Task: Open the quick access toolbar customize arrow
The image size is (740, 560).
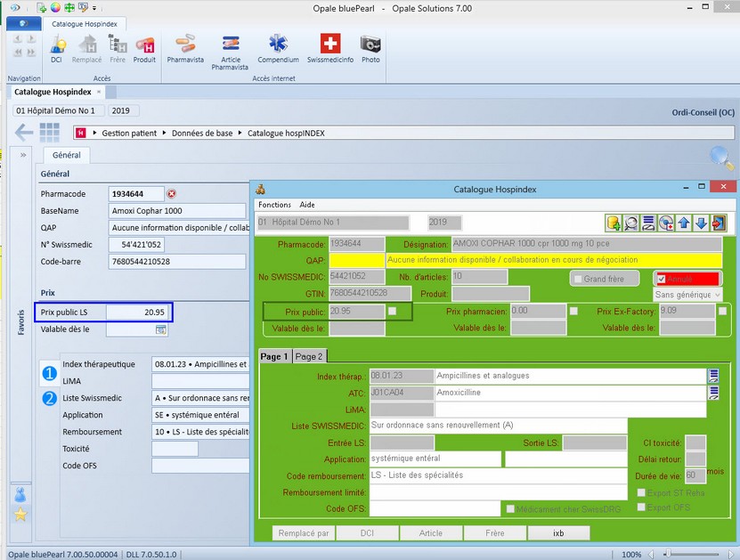Action: 94,8
